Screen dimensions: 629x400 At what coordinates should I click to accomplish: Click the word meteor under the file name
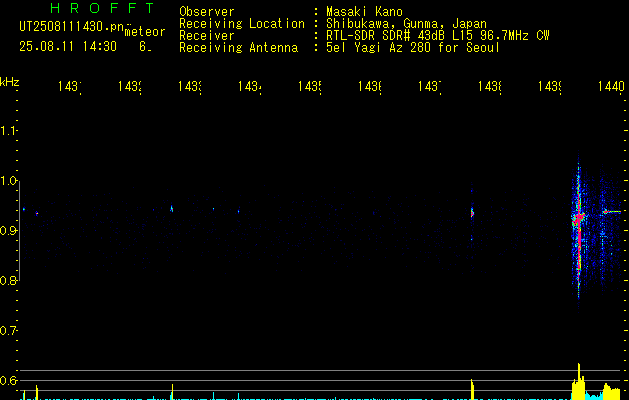click(145, 32)
